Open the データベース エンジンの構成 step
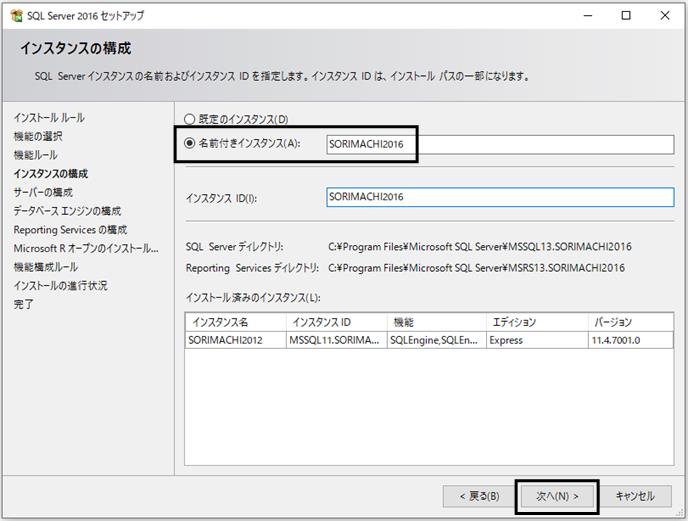688x521 pixels. 67,211
